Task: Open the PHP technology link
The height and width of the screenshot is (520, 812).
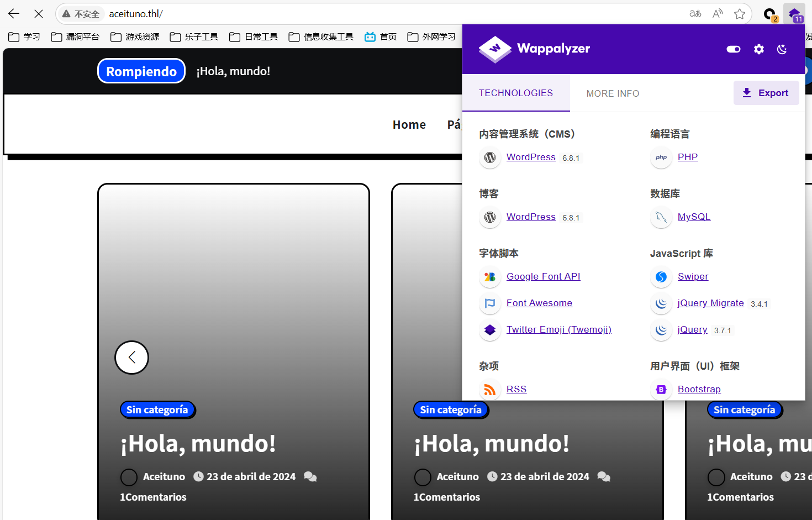Action: pyautogui.click(x=688, y=157)
